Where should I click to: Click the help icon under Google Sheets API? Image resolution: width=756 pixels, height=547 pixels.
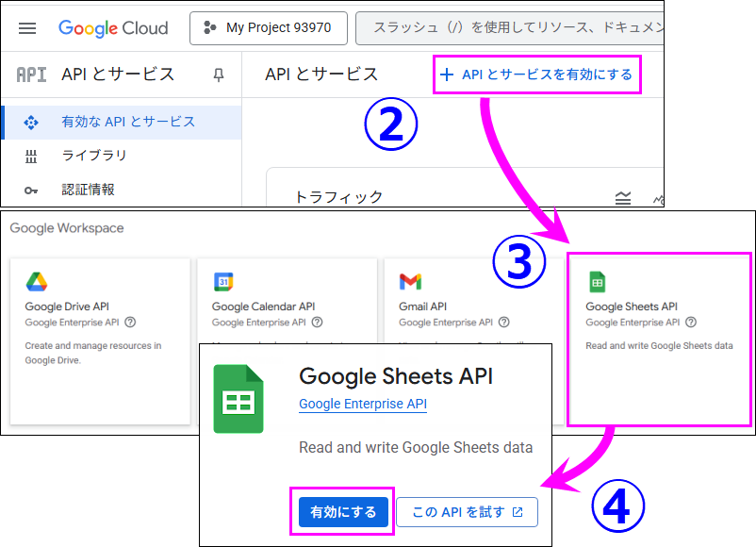(691, 323)
